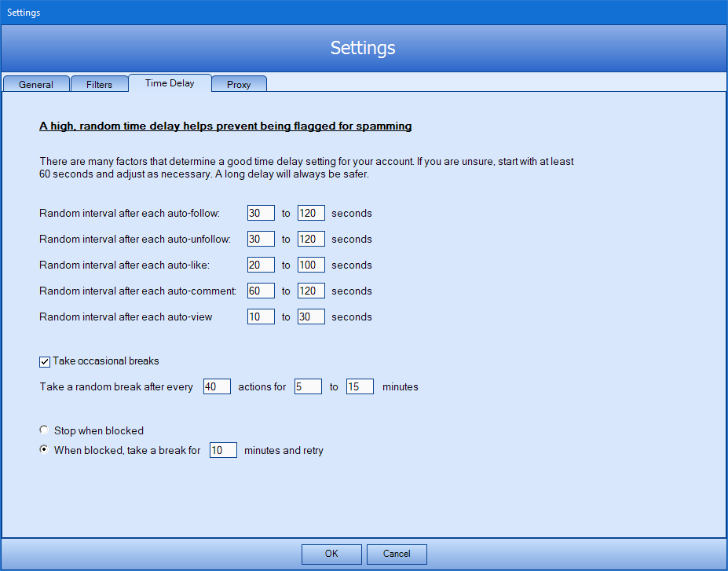Viewport: 728px width, 571px height.
Task: Focus the auto-unfollow maximum interval field
Action: pos(311,239)
